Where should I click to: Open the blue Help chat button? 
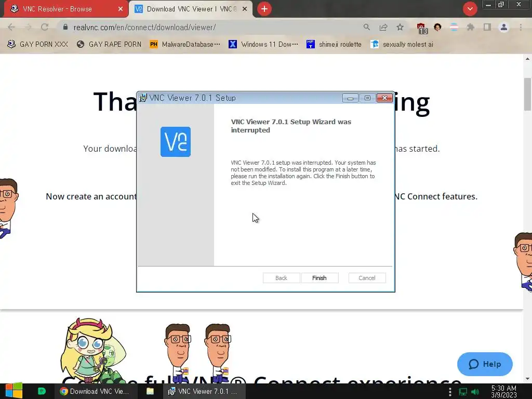click(x=485, y=364)
